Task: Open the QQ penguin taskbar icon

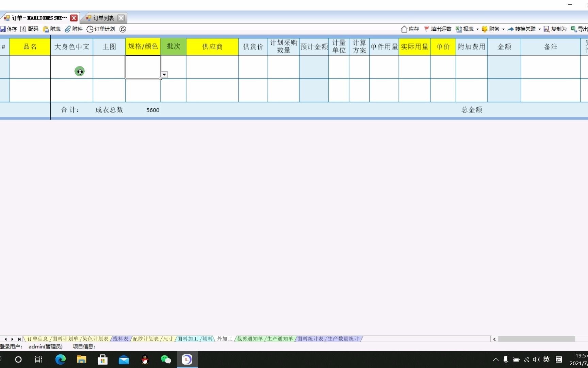Action: 145,359
